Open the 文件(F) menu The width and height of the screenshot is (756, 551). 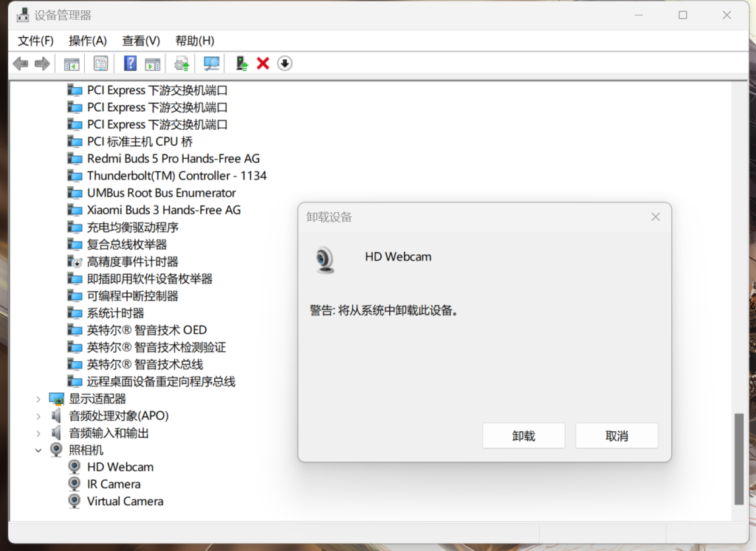pos(35,41)
